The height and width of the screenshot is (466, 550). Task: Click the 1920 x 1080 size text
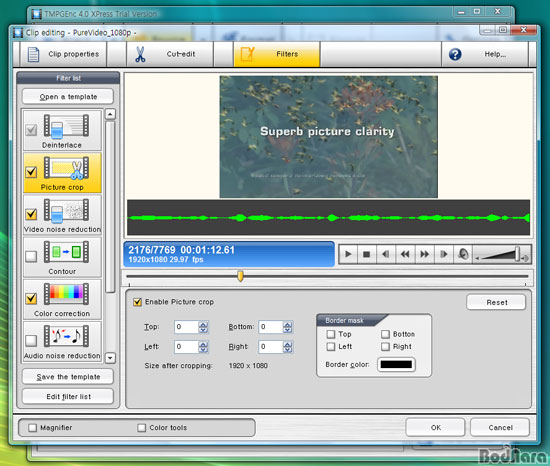point(248,366)
